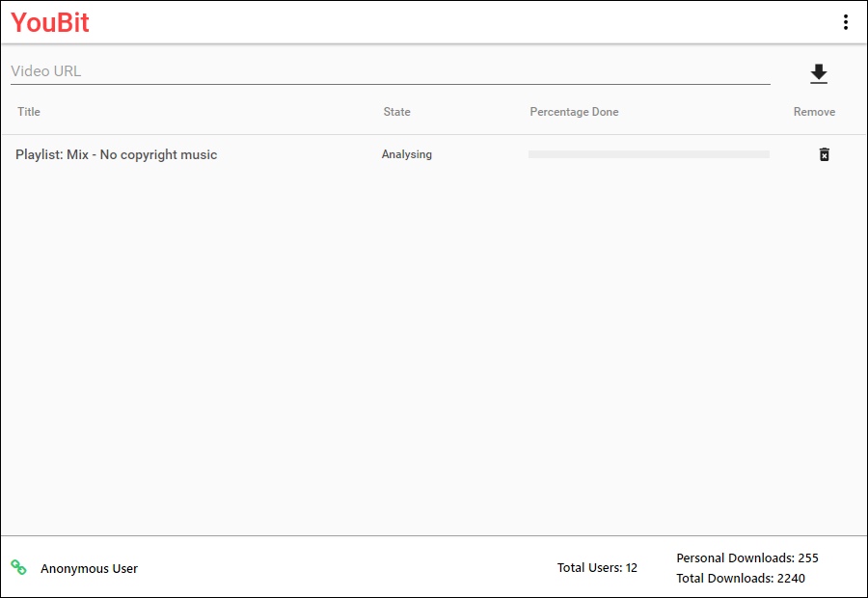Open the three-dot options menu
The image size is (868, 598).
[845, 22]
